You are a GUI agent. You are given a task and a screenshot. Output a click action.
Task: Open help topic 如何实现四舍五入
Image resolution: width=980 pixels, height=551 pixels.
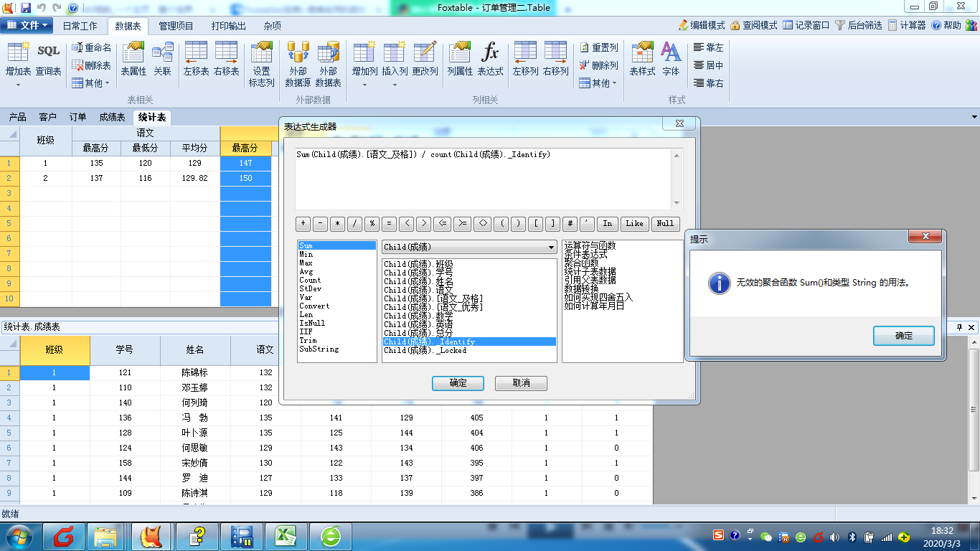click(598, 298)
